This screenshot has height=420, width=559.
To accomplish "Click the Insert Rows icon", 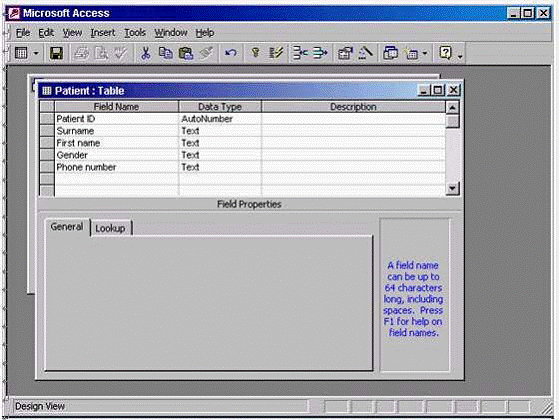I will pyautogui.click(x=300, y=53).
